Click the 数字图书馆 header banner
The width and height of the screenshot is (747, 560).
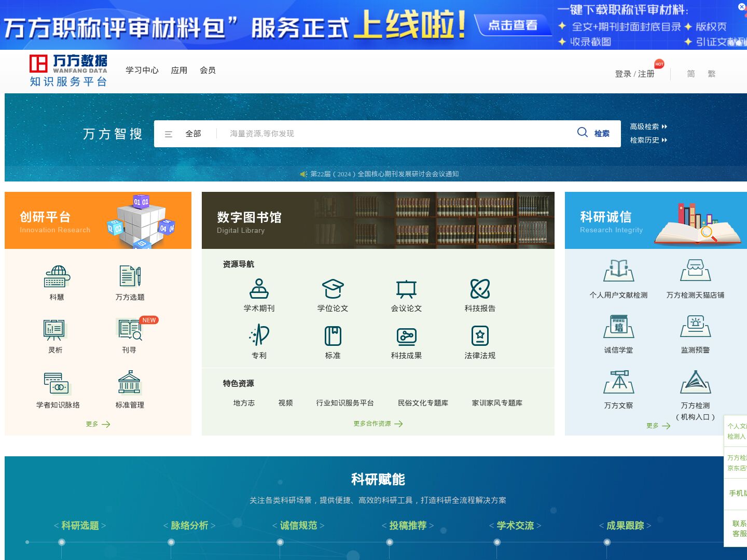[378, 220]
